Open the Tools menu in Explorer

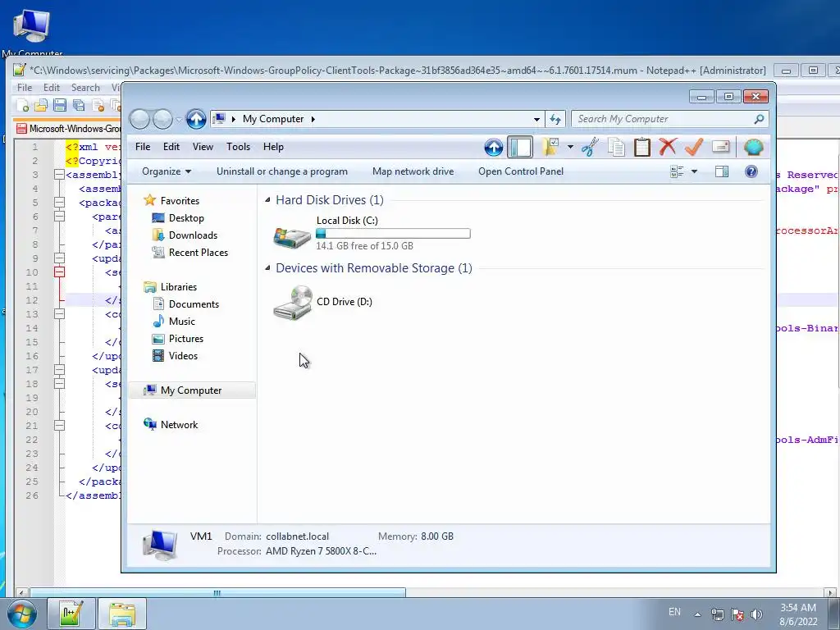pyautogui.click(x=238, y=147)
